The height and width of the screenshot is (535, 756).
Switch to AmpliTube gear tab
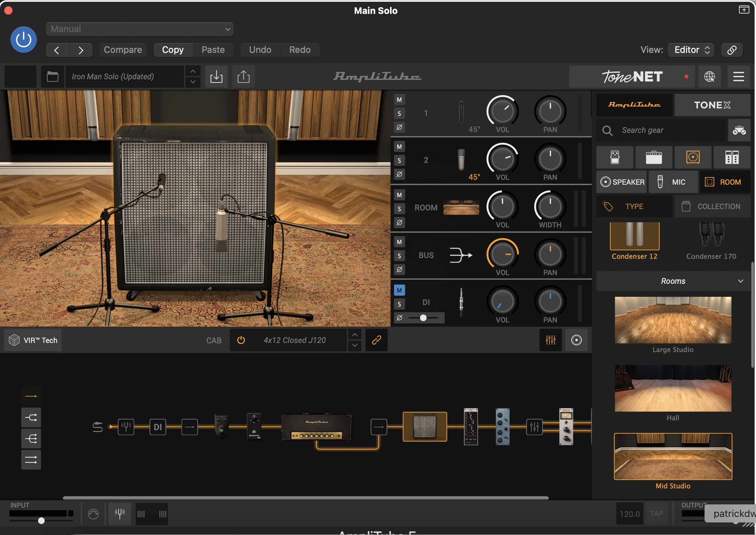pos(634,105)
